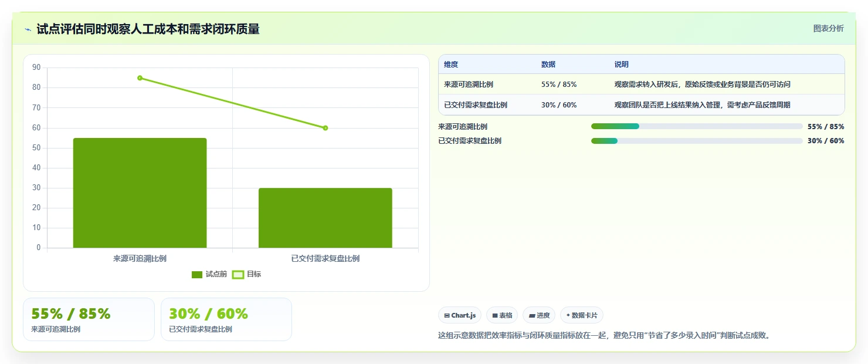Click the 已交付需求复盘比例 x-axis label
This screenshot has height=364, width=868.
pos(325,258)
